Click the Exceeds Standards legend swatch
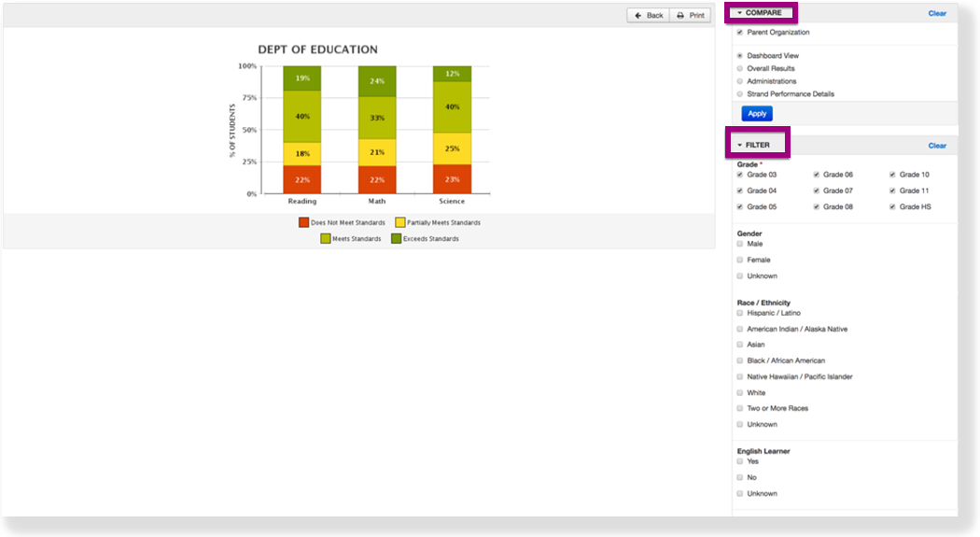This screenshot has height=537, width=980. coord(396,238)
